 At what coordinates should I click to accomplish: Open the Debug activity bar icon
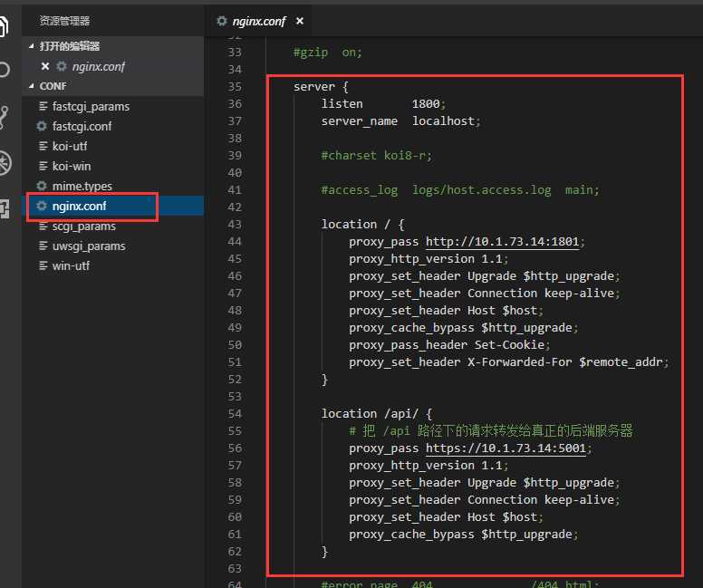5,163
